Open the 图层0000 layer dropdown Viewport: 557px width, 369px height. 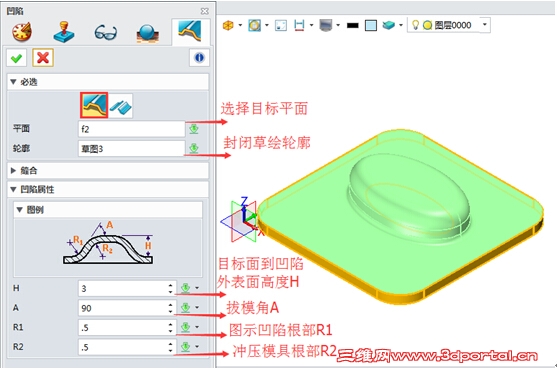pos(485,25)
